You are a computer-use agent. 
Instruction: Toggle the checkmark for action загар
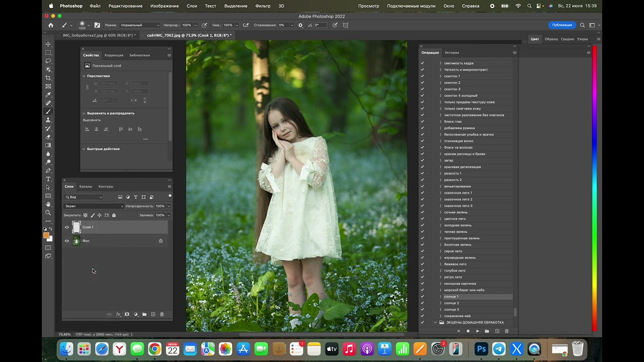(x=422, y=160)
